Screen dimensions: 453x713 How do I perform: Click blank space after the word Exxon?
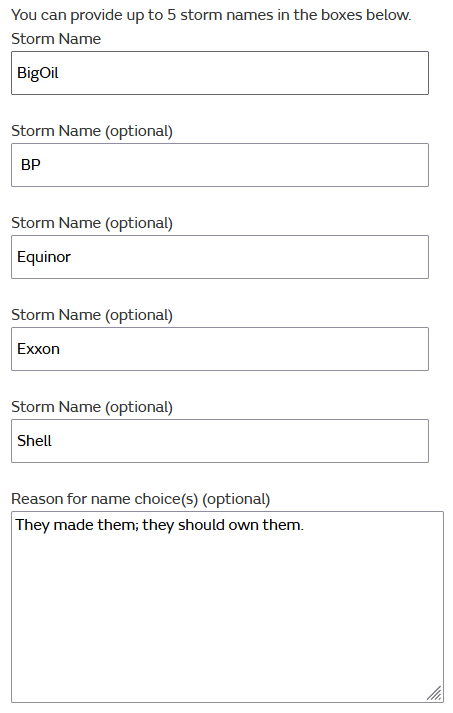pos(244,349)
